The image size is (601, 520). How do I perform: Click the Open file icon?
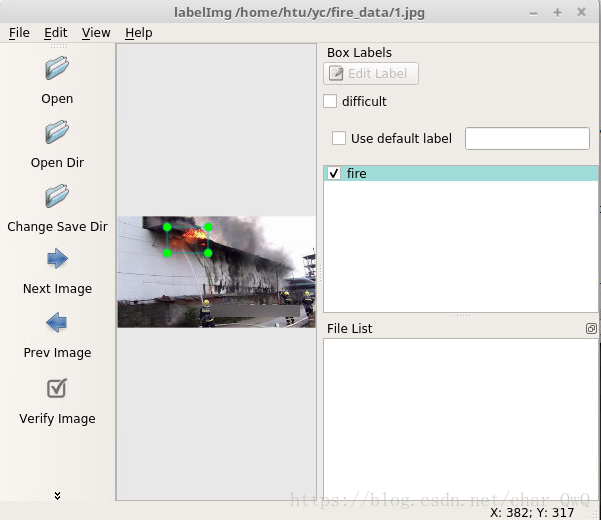pyautogui.click(x=57, y=68)
